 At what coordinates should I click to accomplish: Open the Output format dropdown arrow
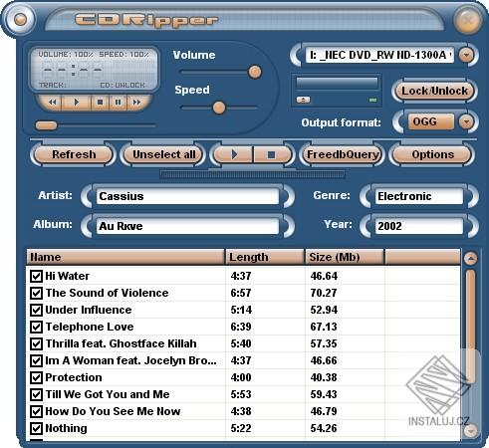[x=466, y=121]
